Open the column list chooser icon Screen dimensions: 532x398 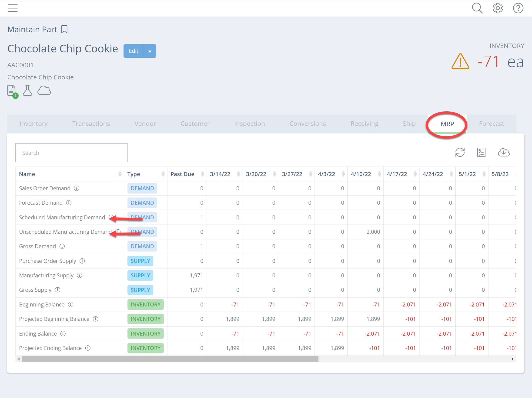tap(481, 152)
